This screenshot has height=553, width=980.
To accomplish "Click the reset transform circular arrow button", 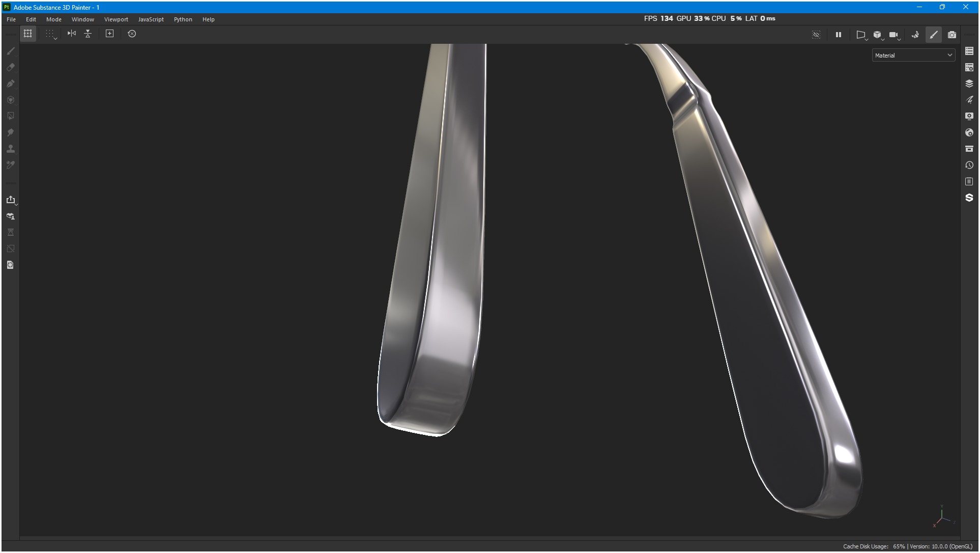I will [x=132, y=34].
